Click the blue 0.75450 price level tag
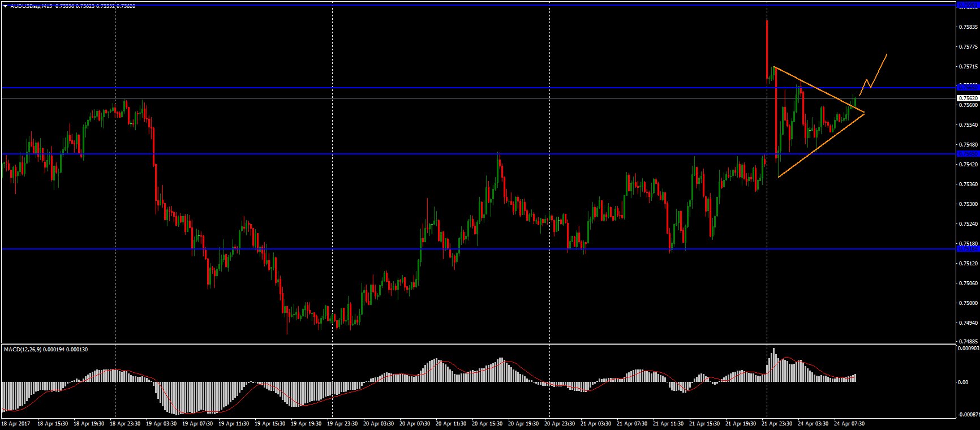Screen dimensions: 980x430 967,153
